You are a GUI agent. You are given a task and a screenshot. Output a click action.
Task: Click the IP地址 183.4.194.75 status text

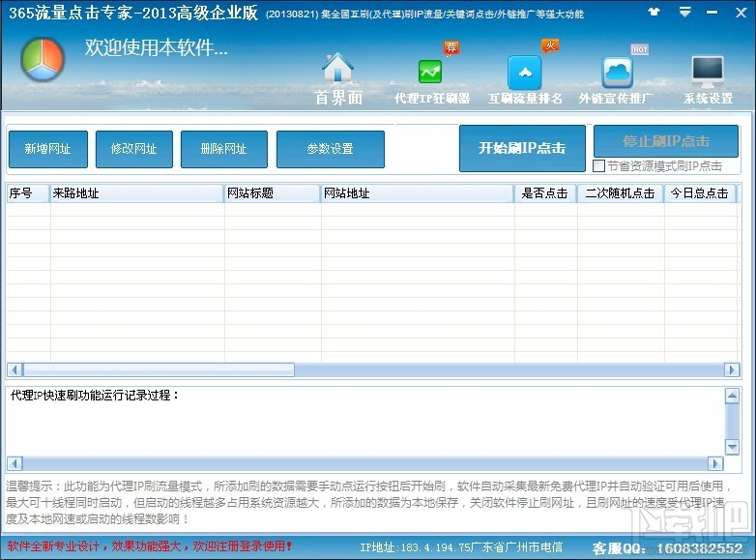click(461, 547)
